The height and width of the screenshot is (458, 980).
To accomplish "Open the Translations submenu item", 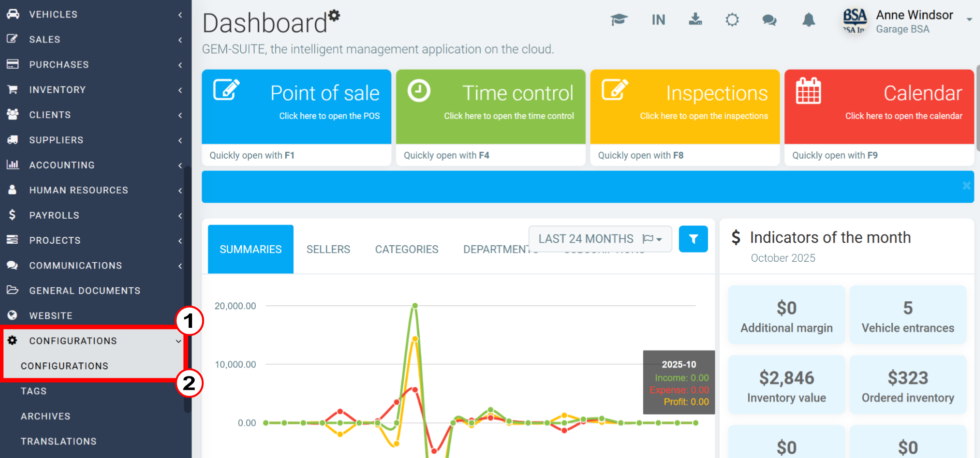I will [x=59, y=441].
